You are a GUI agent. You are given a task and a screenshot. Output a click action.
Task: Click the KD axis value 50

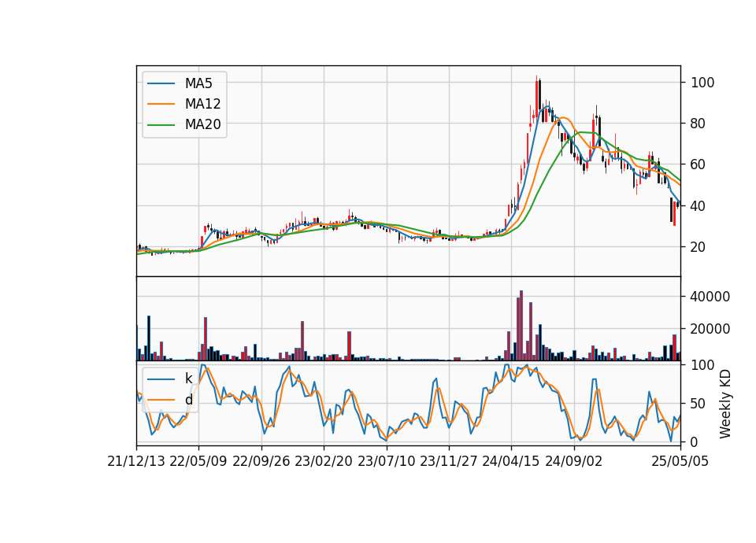click(699, 404)
